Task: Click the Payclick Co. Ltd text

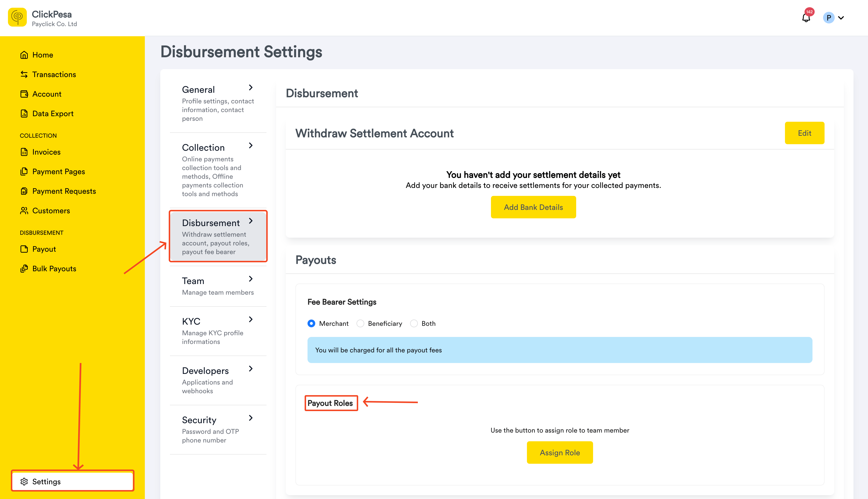Action: pyautogui.click(x=55, y=24)
